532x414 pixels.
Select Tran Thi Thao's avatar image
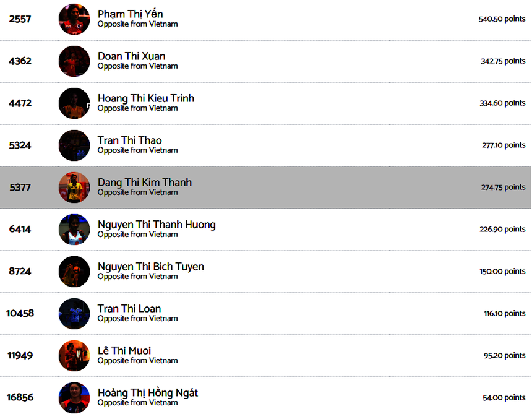pyautogui.click(x=74, y=145)
